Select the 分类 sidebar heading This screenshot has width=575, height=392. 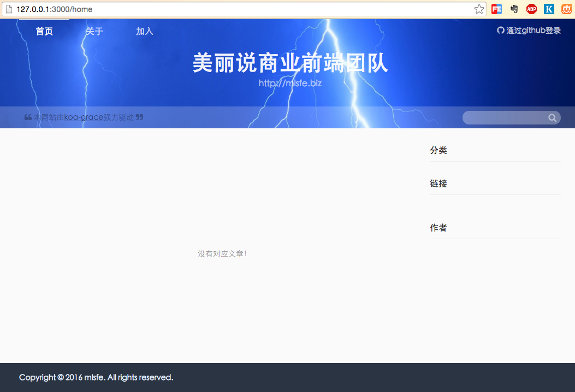click(x=438, y=150)
